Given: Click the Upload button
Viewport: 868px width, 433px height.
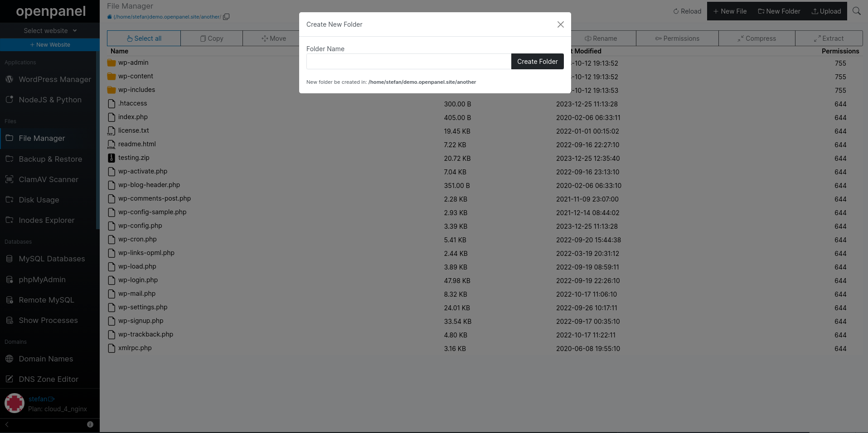Looking at the screenshot, I should click(x=826, y=11).
